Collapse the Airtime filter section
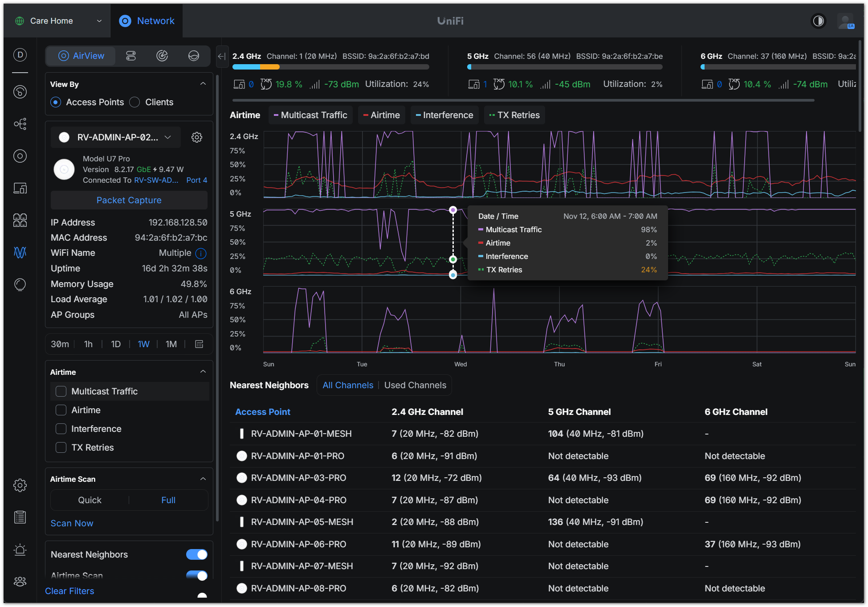Viewport: 868px width, 607px height. coord(203,372)
